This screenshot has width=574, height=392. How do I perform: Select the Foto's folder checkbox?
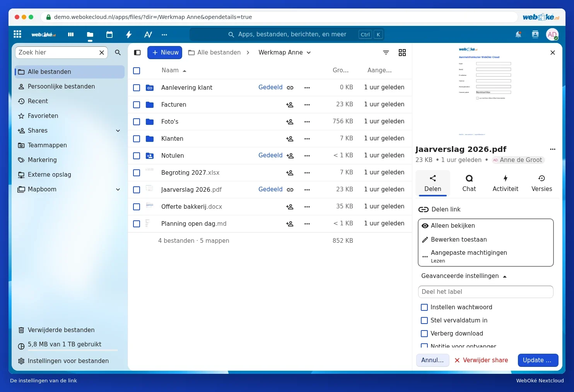[x=137, y=122]
